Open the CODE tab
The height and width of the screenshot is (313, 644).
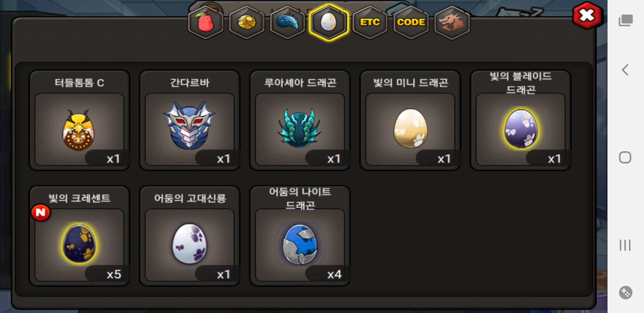point(411,23)
